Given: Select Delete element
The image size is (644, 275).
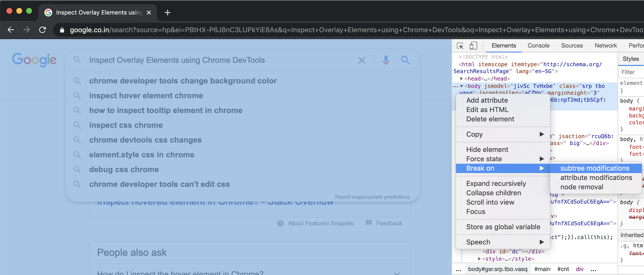Looking at the screenshot, I should 503,119.
